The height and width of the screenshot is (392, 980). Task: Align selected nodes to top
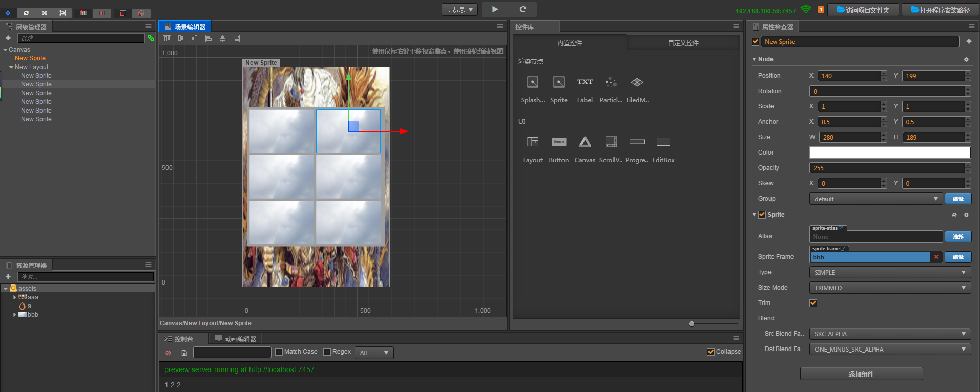click(167, 38)
